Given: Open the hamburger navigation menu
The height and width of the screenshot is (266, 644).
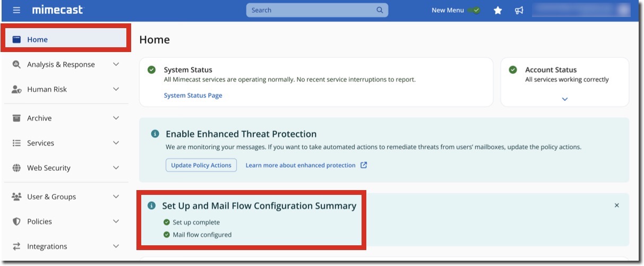Looking at the screenshot, I should tap(16, 10).
